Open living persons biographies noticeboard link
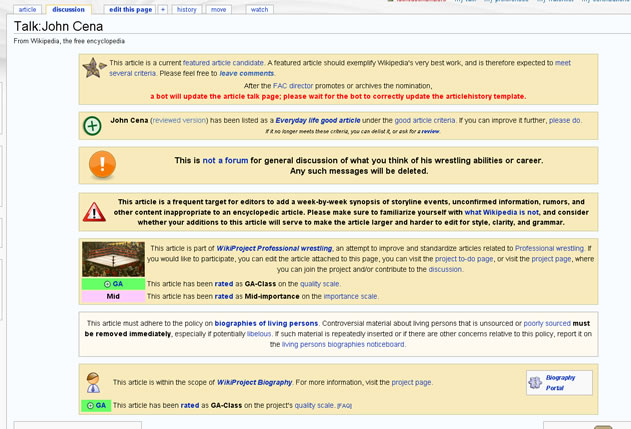The image size is (631, 429). (343, 344)
